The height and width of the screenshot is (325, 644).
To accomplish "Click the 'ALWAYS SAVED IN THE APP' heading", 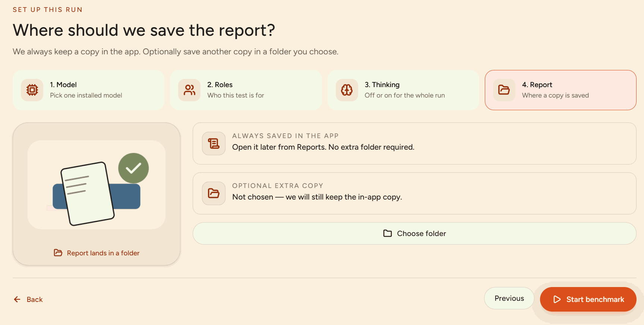I will tap(285, 136).
